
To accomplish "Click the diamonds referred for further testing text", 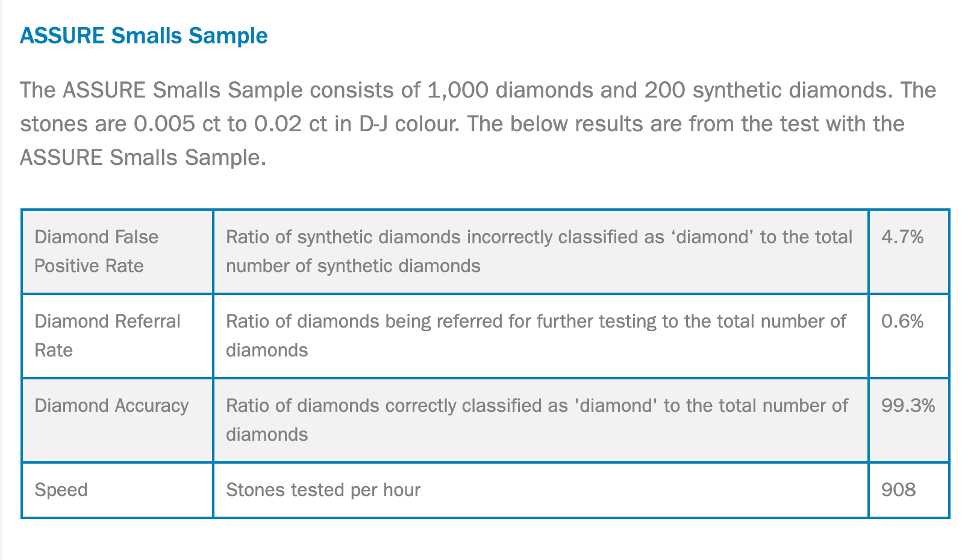I will (536, 336).
